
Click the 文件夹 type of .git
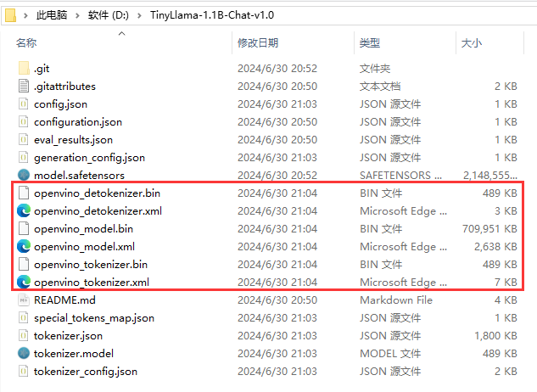tap(375, 69)
